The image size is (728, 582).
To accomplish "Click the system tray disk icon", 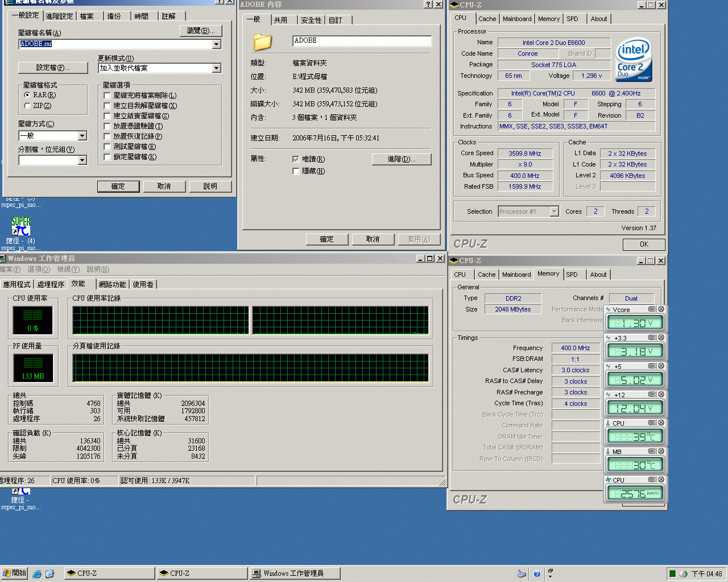I will (x=684, y=574).
